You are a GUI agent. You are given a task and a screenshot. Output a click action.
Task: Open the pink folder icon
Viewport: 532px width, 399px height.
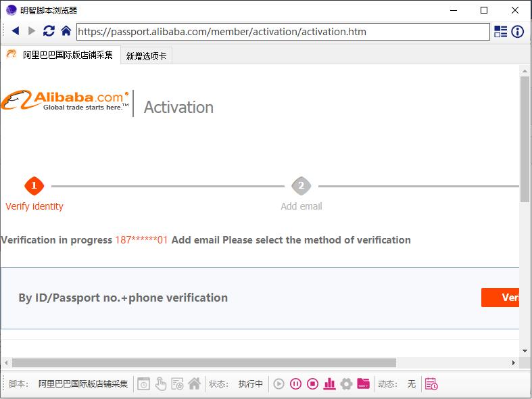point(363,383)
